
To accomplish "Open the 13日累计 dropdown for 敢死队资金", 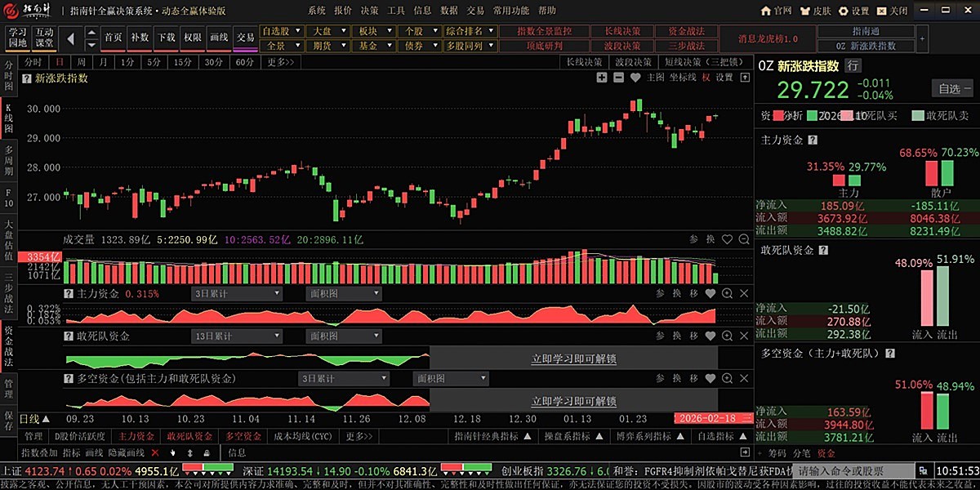I will coord(236,336).
